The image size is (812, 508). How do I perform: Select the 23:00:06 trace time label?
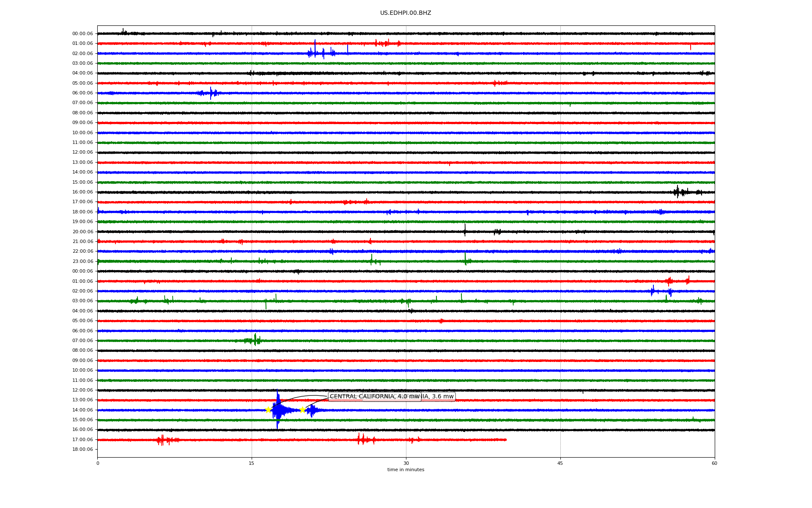82,262
